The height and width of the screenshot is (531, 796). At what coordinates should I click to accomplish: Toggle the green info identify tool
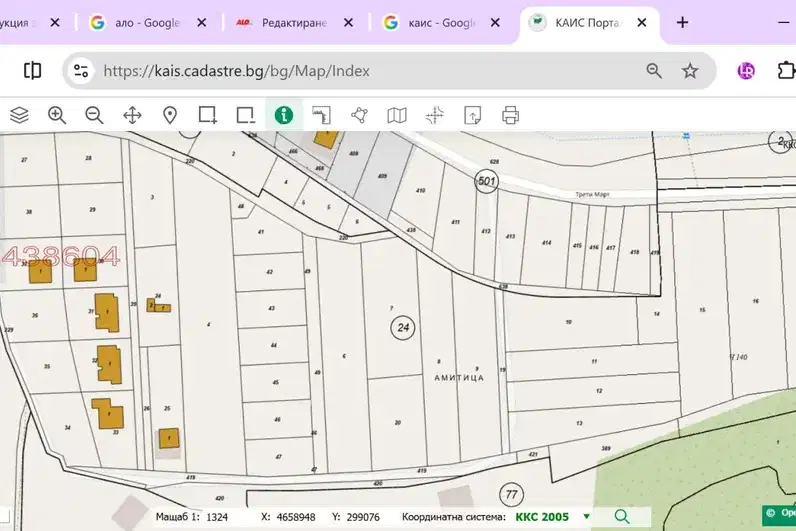284,115
